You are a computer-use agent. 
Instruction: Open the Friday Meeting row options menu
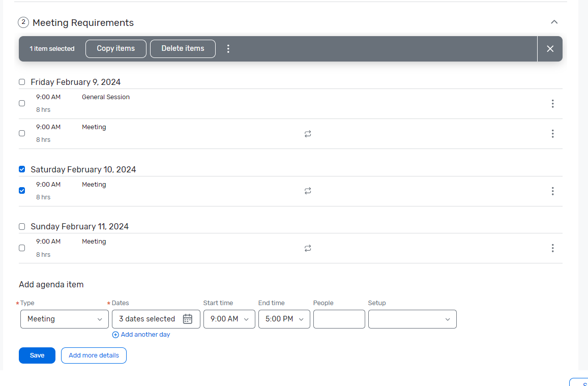click(552, 134)
